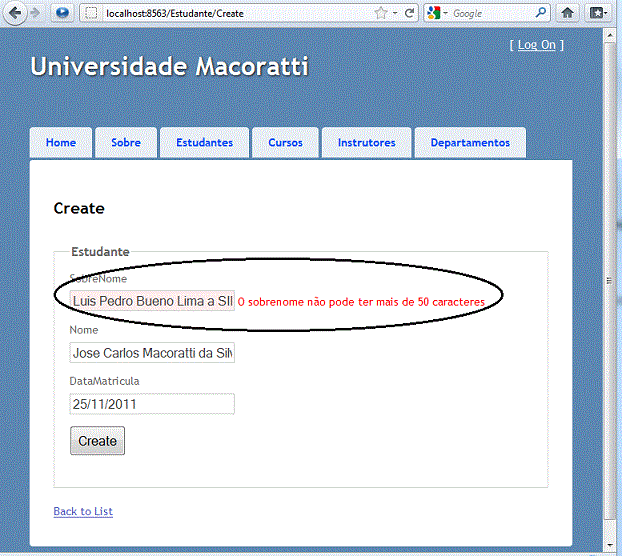This screenshot has height=556, width=622.
Task: Click the magnifier search icon
Action: coord(540,13)
